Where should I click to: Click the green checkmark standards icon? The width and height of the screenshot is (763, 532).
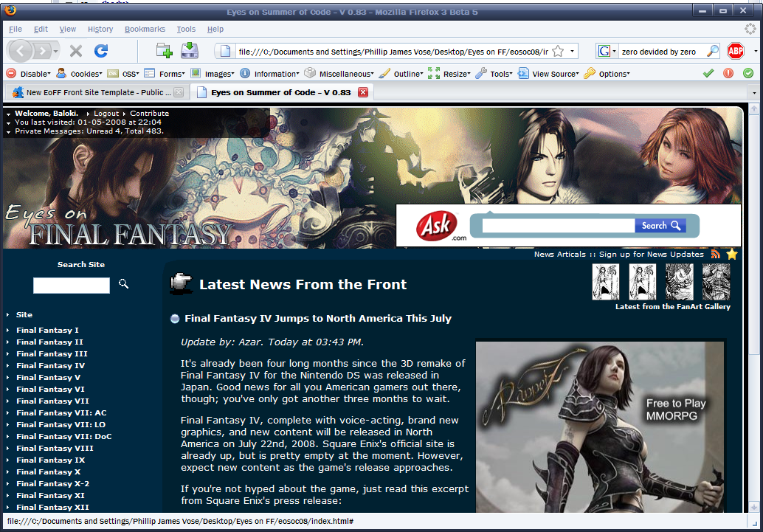[708, 74]
